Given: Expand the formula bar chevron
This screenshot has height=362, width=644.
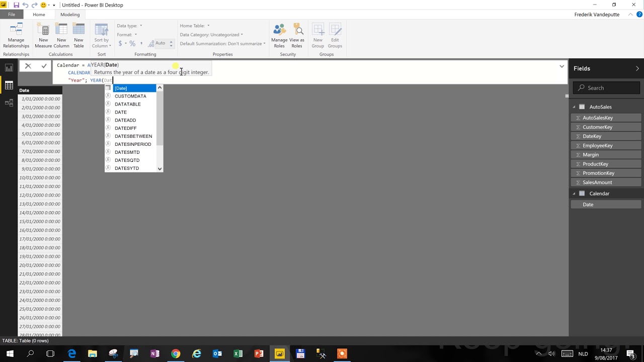Looking at the screenshot, I should [x=561, y=66].
